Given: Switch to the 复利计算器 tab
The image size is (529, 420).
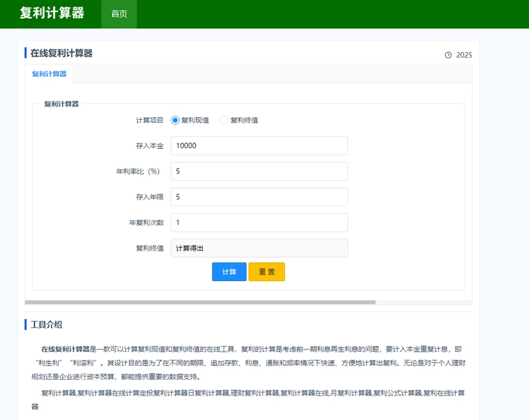Looking at the screenshot, I should coord(49,74).
